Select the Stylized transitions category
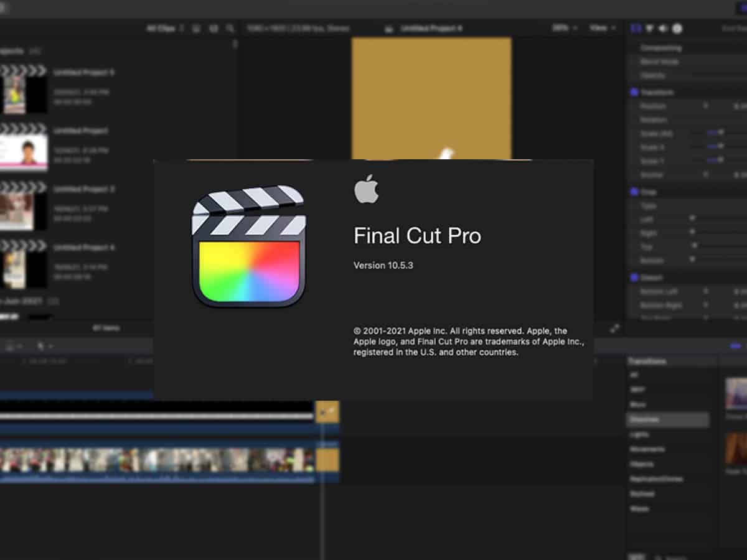Screen dimensions: 747x560 [642, 494]
